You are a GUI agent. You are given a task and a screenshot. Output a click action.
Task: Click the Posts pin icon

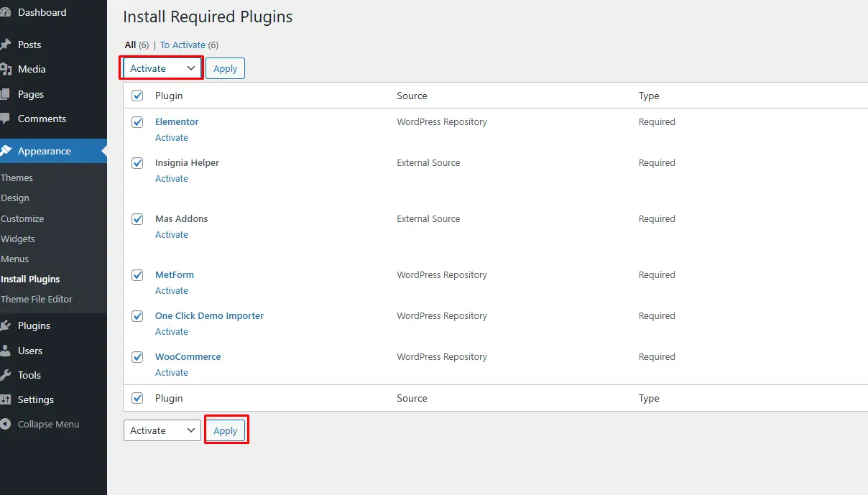coord(5,45)
